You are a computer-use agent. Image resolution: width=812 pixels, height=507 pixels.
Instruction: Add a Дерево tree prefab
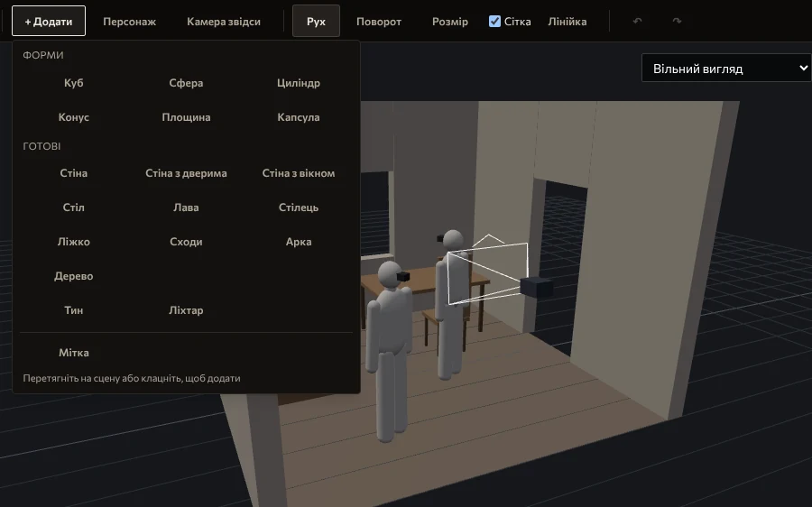(74, 276)
